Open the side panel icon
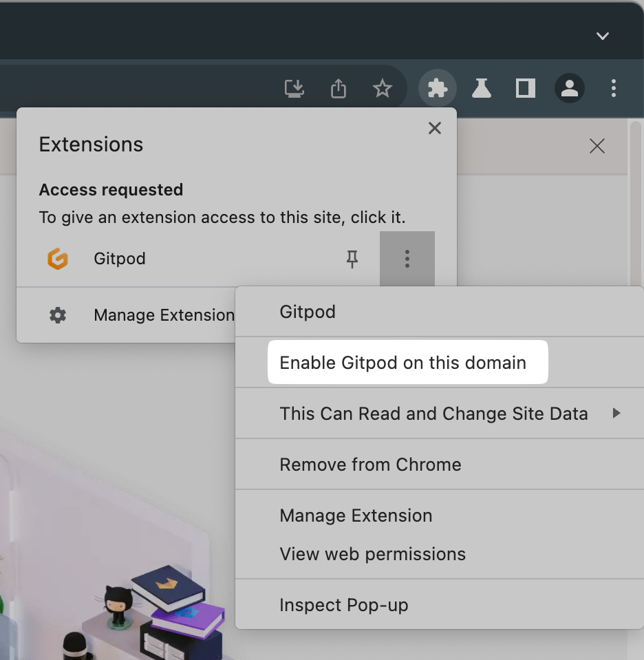This screenshot has width=644, height=660. pos(525,88)
